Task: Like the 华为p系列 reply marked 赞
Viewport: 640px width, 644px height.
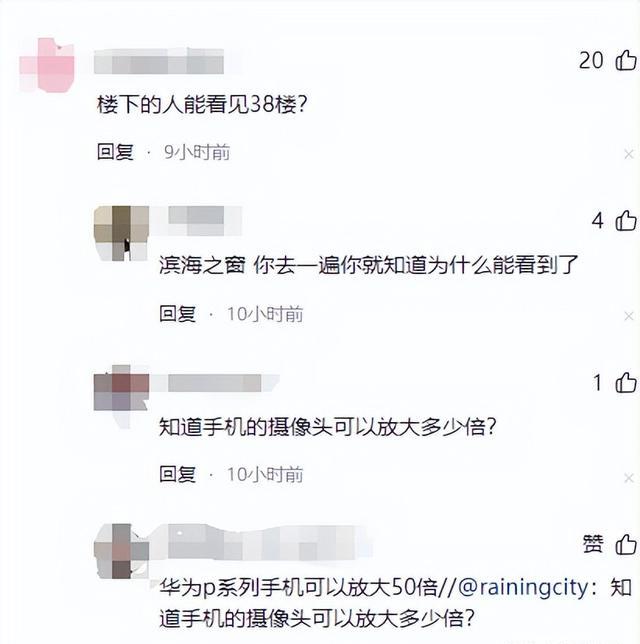Action: pyautogui.click(x=626, y=544)
